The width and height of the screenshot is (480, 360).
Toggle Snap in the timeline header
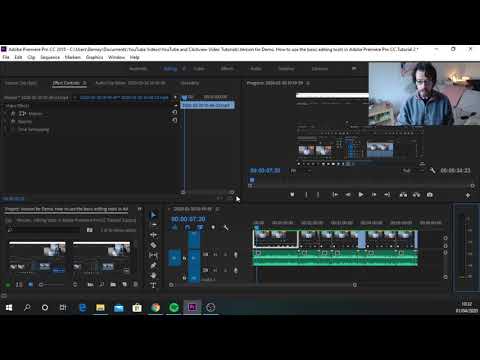(x=187, y=228)
